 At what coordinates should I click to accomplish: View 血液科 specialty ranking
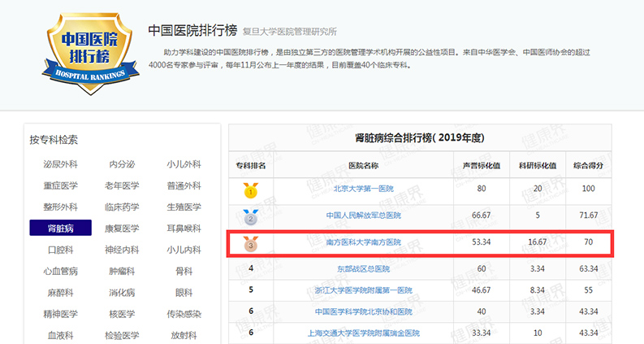point(60,335)
